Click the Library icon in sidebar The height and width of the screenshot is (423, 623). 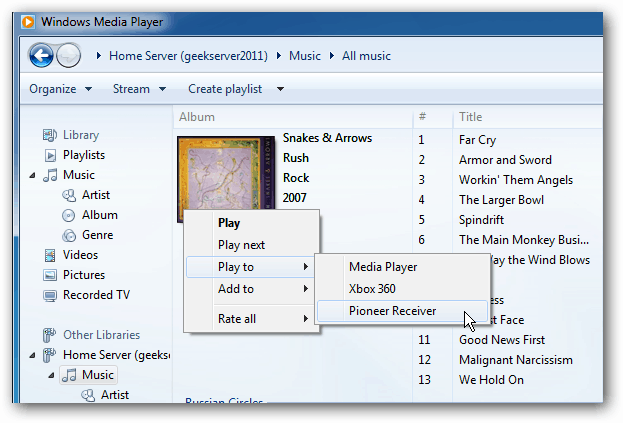point(50,135)
